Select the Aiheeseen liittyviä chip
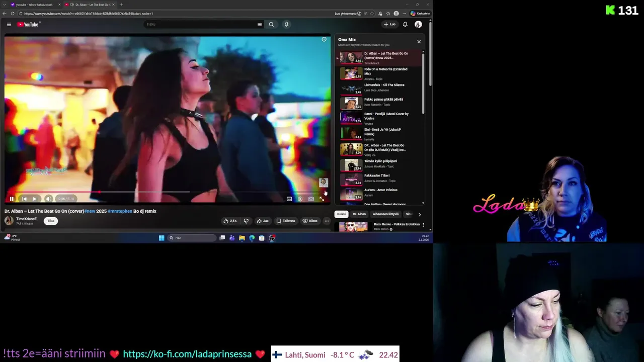 [386, 214]
